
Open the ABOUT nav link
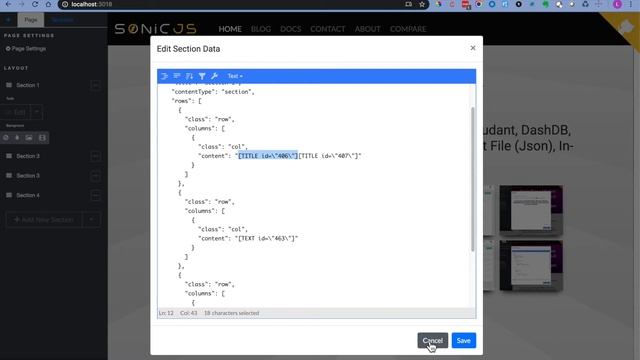[367, 29]
